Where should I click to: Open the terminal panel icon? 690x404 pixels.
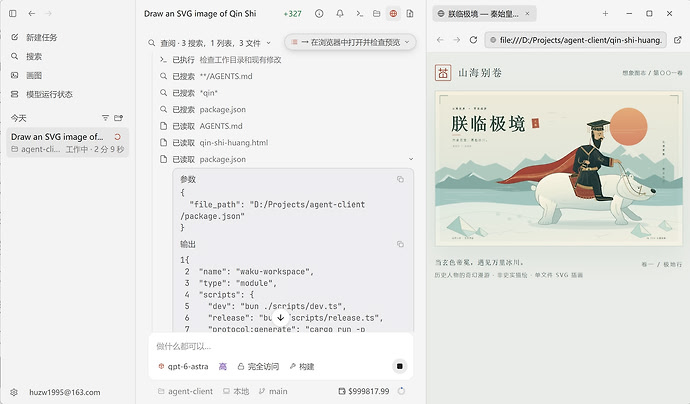coord(360,14)
